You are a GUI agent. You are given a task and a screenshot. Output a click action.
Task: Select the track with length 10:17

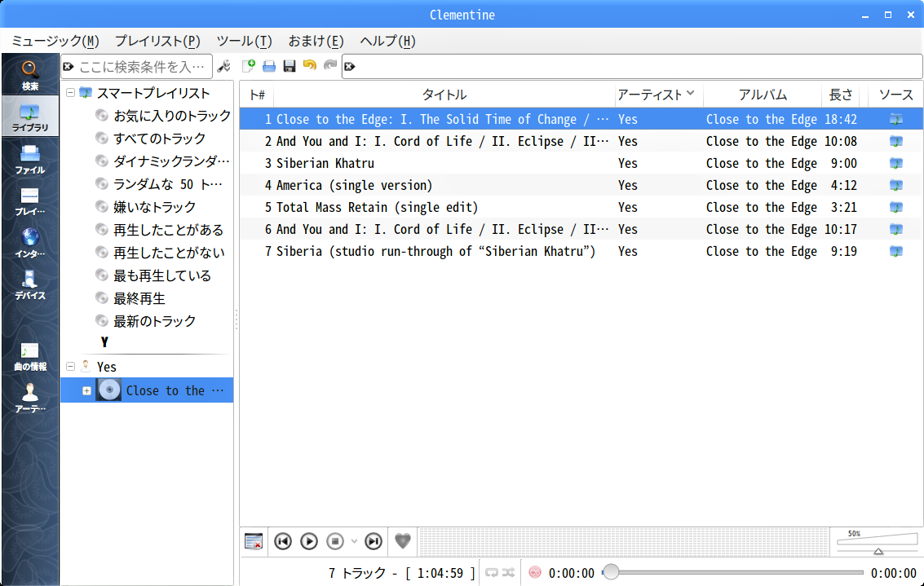[x=581, y=229]
